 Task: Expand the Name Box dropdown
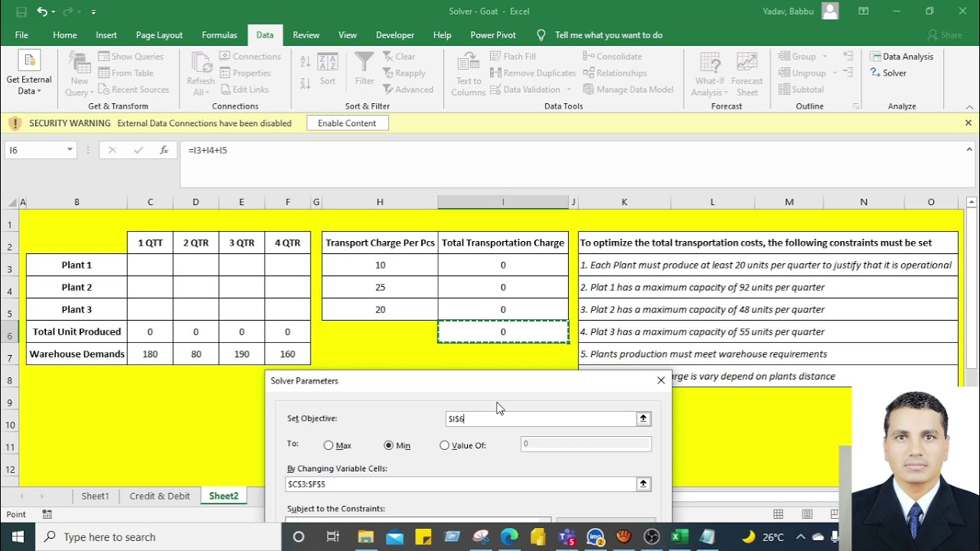(70, 150)
